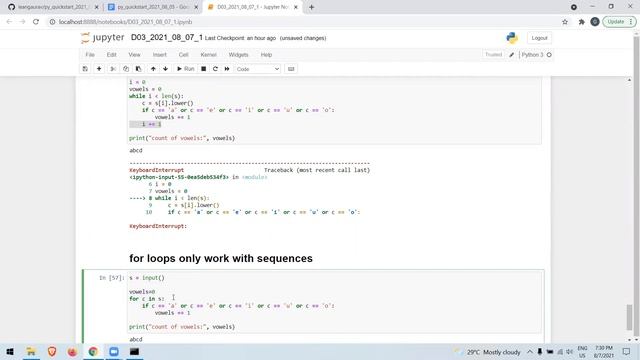
Task: Open the command palette keyboard icon
Action: [291, 69]
